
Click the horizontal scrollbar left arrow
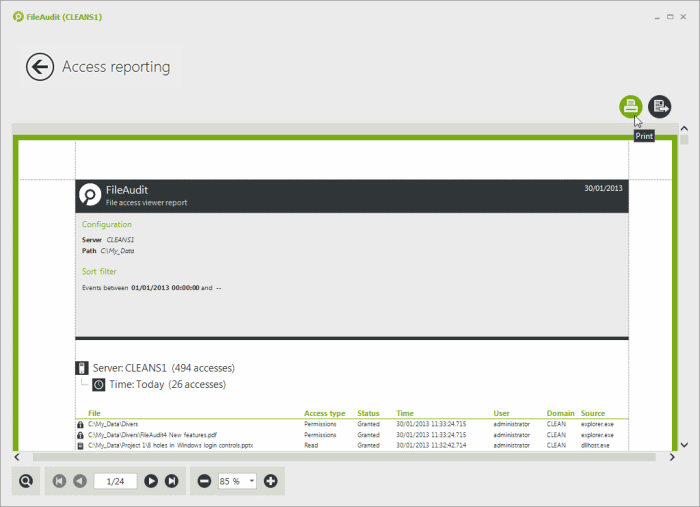pos(17,457)
